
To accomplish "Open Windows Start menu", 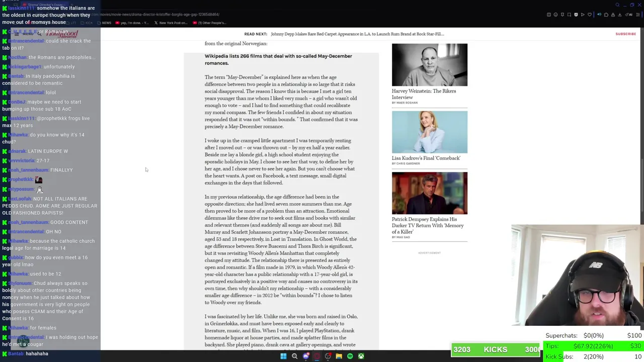I will pyautogui.click(x=283, y=356).
